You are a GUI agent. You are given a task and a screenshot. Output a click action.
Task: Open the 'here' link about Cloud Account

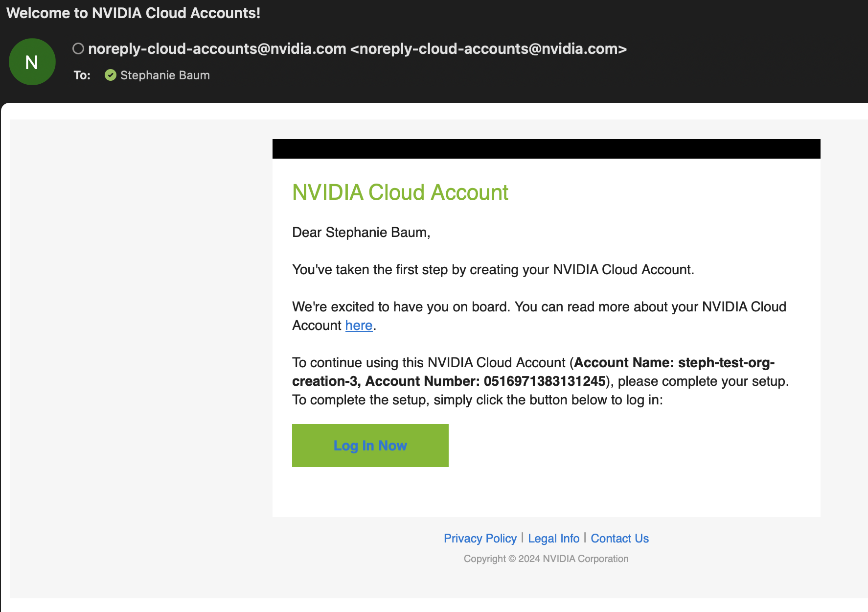(359, 326)
